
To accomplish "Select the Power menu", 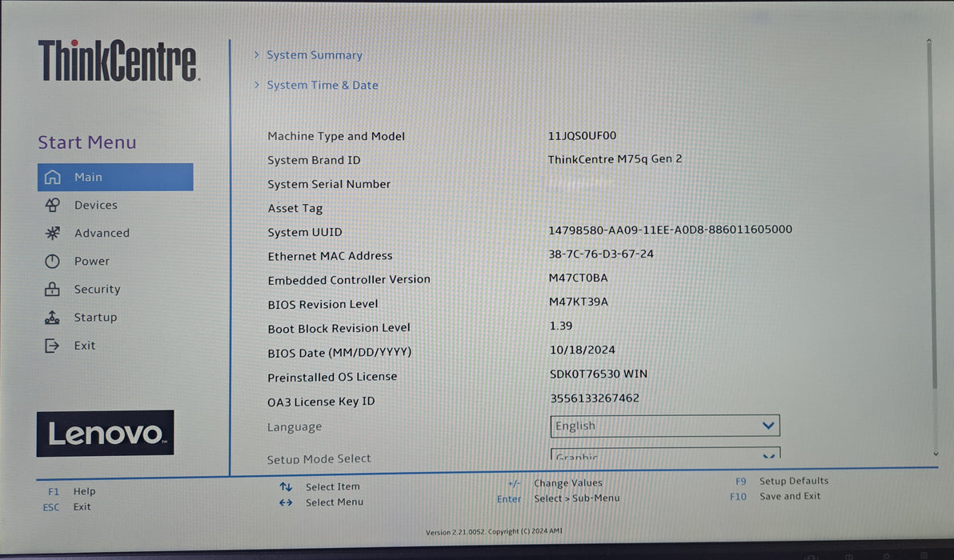I will [x=92, y=261].
